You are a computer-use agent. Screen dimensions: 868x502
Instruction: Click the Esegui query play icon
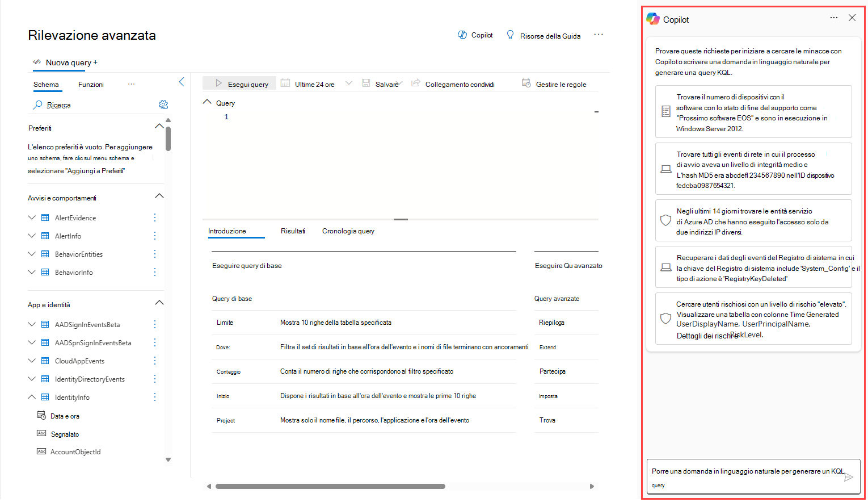[x=218, y=83]
